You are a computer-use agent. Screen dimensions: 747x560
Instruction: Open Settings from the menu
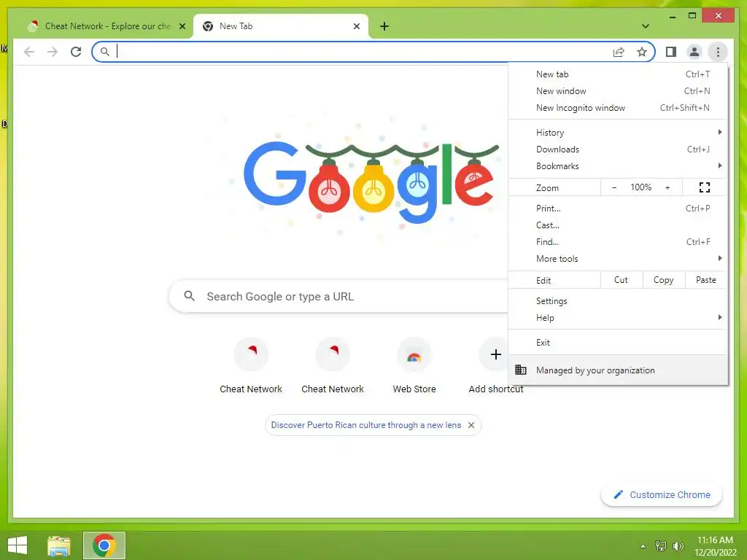click(618, 301)
